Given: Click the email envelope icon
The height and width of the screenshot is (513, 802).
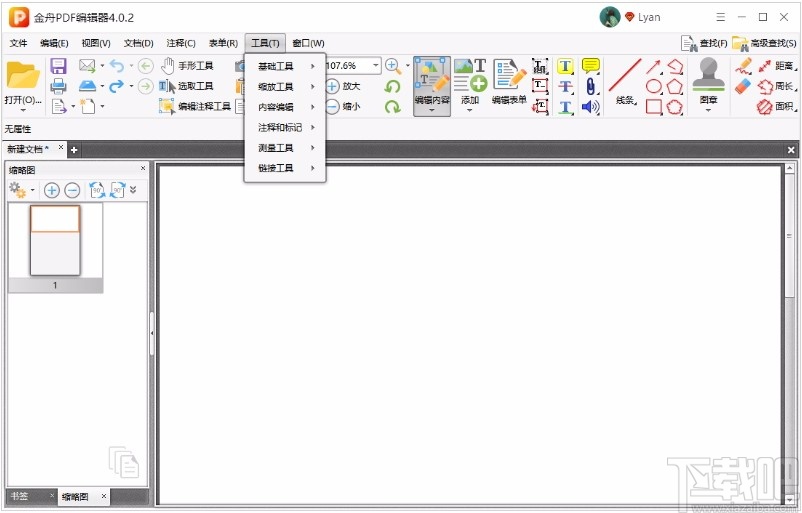Looking at the screenshot, I should tap(87, 66).
